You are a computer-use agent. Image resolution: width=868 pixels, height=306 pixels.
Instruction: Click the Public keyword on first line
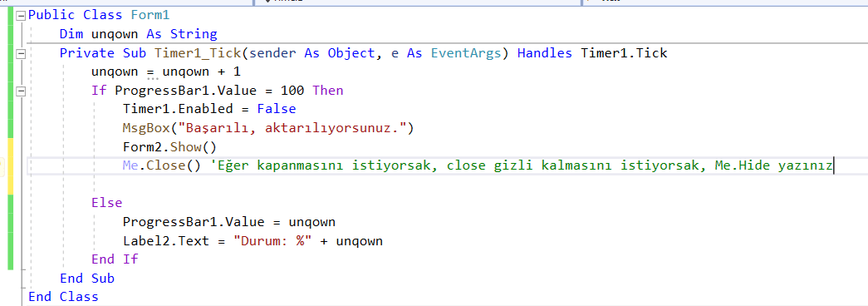pyautogui.click(x=52, y=16)
